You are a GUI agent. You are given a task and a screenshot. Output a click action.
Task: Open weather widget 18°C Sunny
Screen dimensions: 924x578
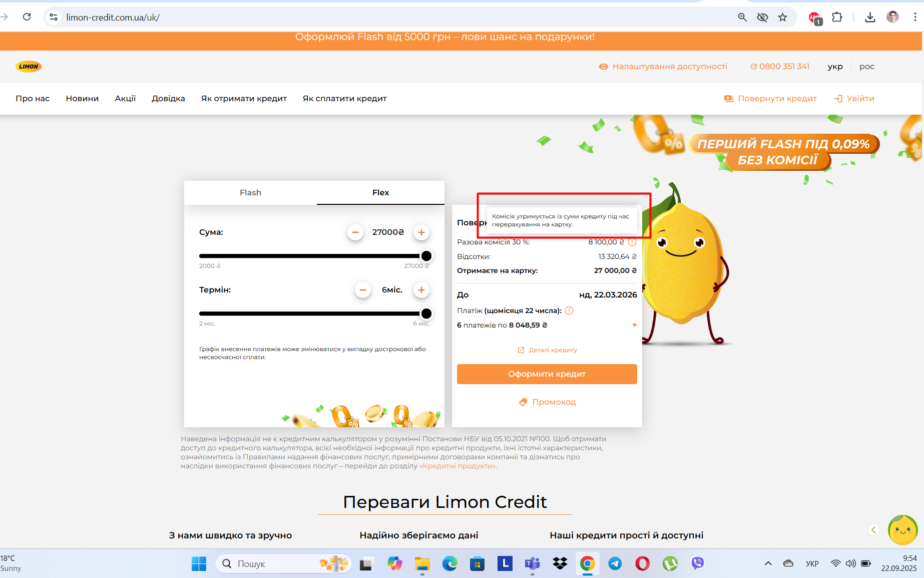point(11,563)
